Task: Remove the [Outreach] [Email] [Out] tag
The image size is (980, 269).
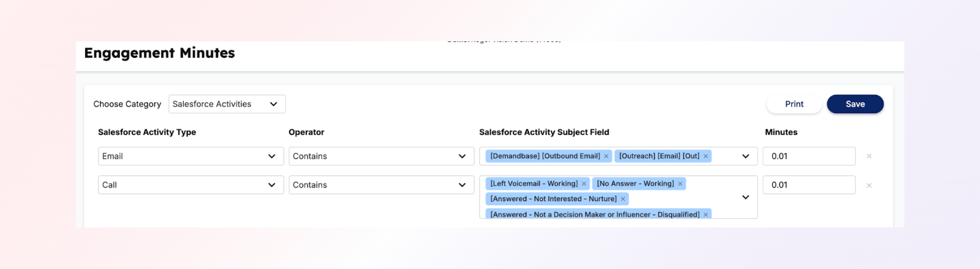Action: (x=706, y=156)
